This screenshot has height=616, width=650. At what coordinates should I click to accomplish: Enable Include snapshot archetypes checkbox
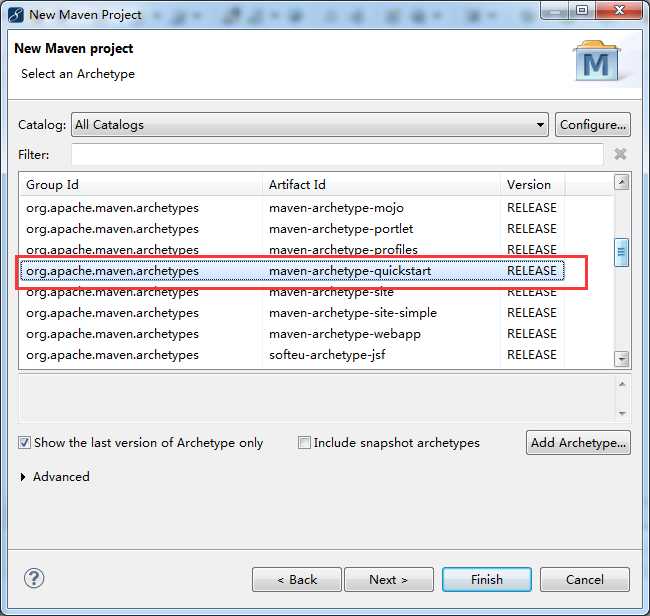pyautogui.click(x=304, y=443)
